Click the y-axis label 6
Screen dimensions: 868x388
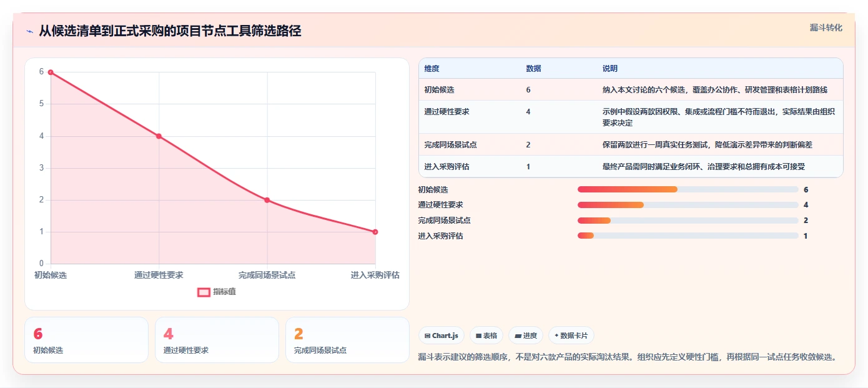pyautogui.click(x=41, y=72)
